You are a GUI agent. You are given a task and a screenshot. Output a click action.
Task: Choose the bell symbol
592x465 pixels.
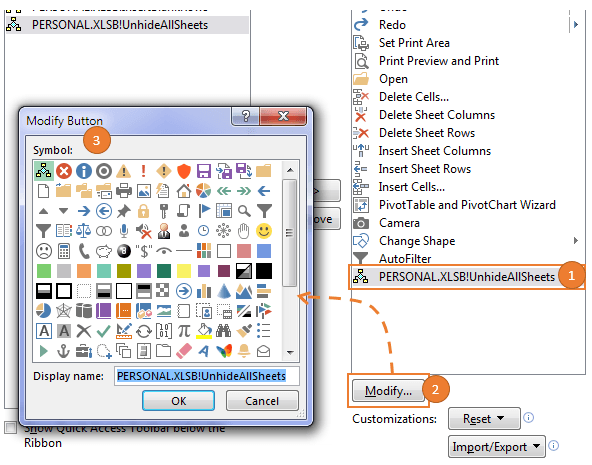[x=244, y=351]
